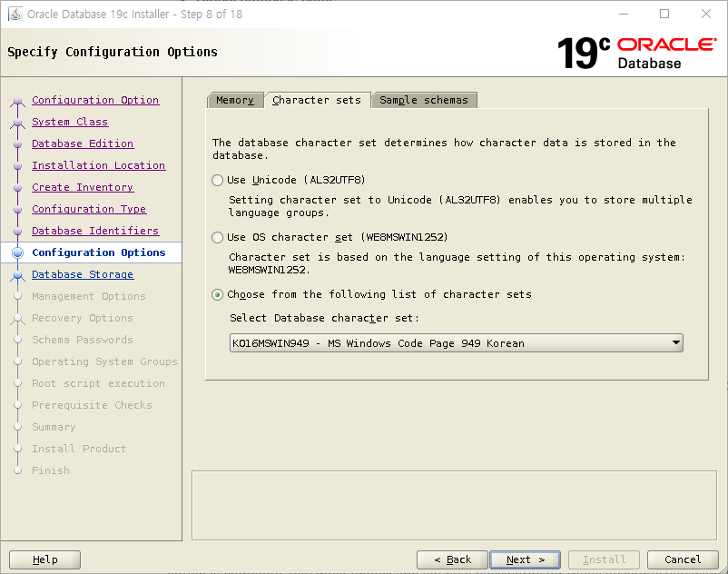Click the disabled Management Options step
The width and height of the screenshot is (728, 574).
(x=89, y=296)
